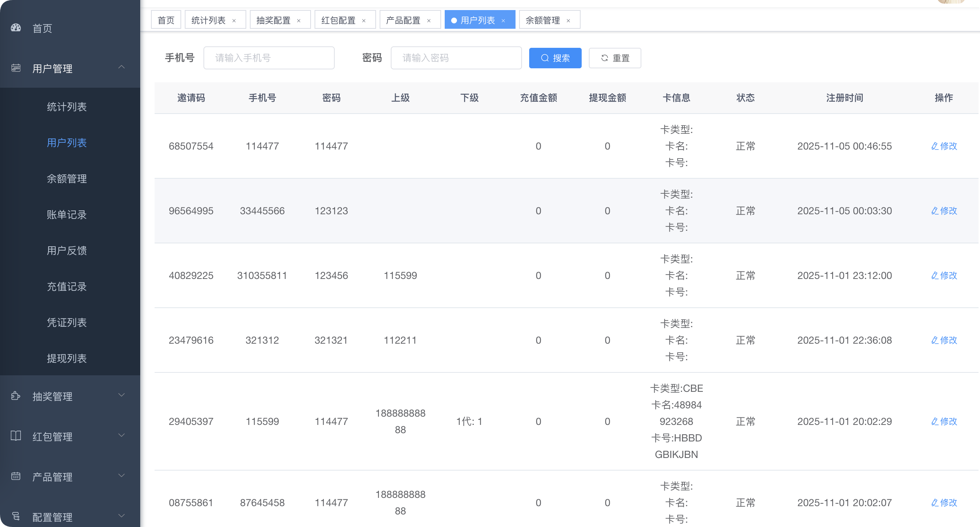Expand the 红包管理 menu chevron
The height and width of the screenshot is (527, 980).
[x=122, y=435]
